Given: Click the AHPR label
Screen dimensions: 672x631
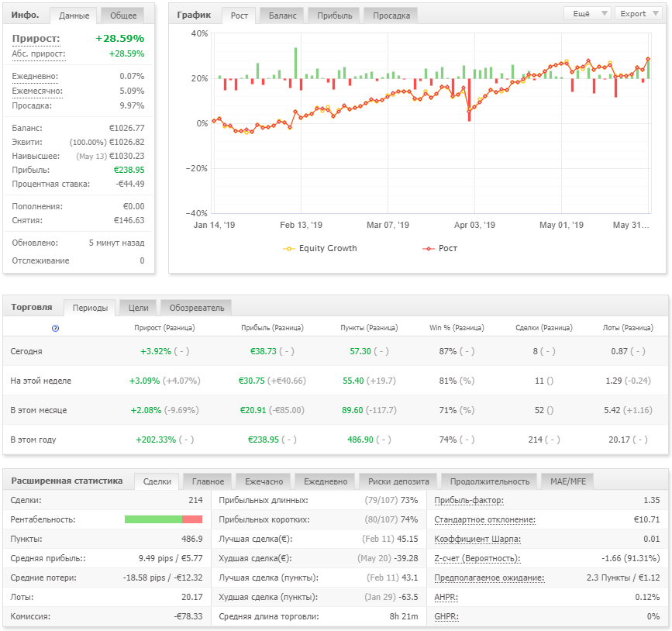Looking at the screenshot, I should (446, 597).
